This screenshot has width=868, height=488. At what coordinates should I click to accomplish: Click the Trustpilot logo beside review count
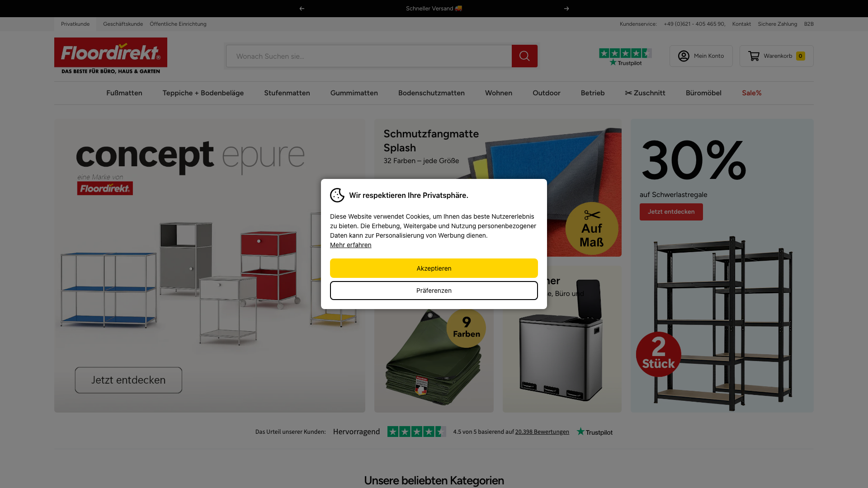coord(594,432)
